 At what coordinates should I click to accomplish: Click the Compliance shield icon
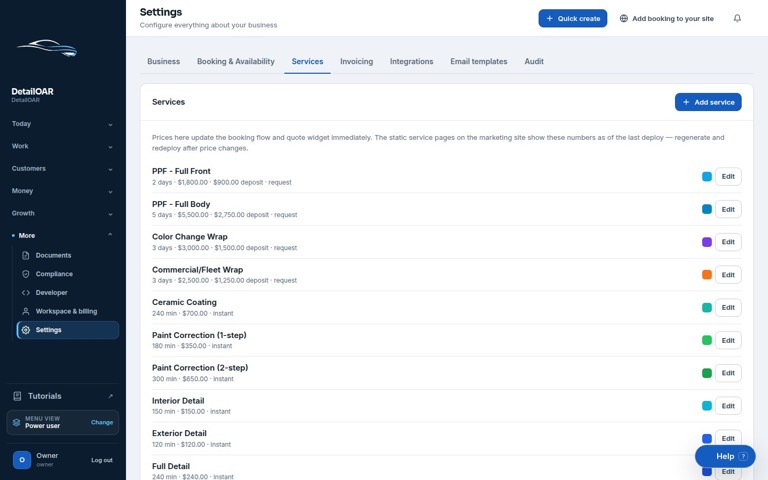click(x=25, y=274)
